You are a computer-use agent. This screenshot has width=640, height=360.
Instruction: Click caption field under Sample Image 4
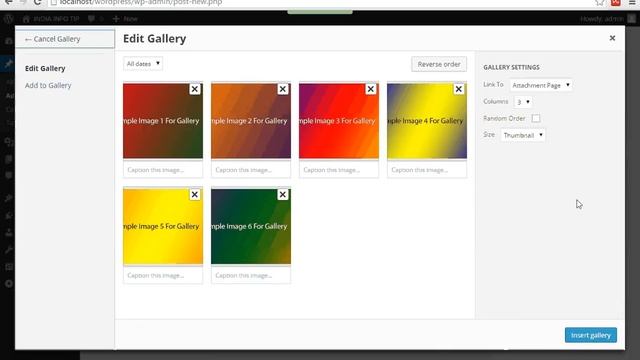point(427,170)
